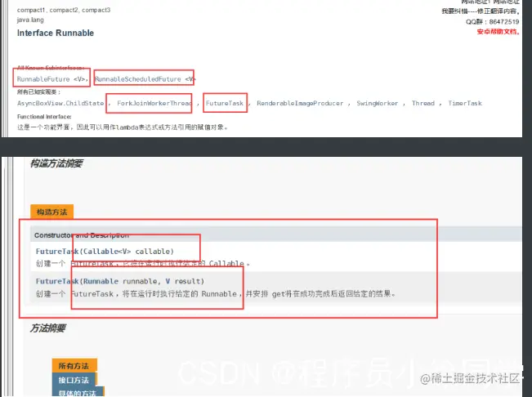Click the compact1, compact2, compact3 profile text

(x=64, y=10)
